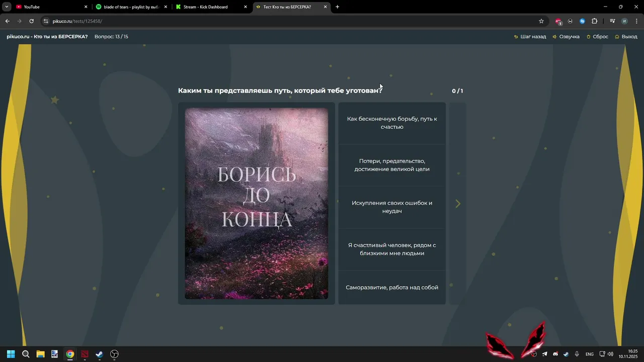Screen dimensions: 644x362
Task: Open the volume tray icon
Action: pyautogui.click(x=610, y=354)
